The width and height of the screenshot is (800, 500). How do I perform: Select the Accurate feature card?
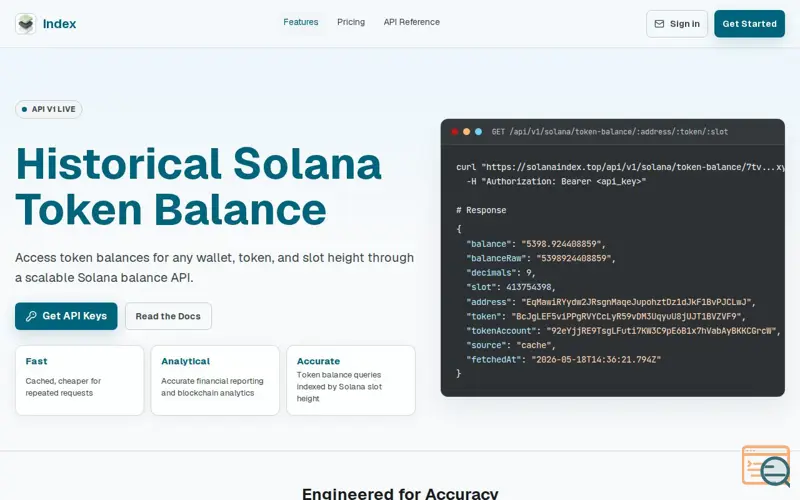point(351,380)
